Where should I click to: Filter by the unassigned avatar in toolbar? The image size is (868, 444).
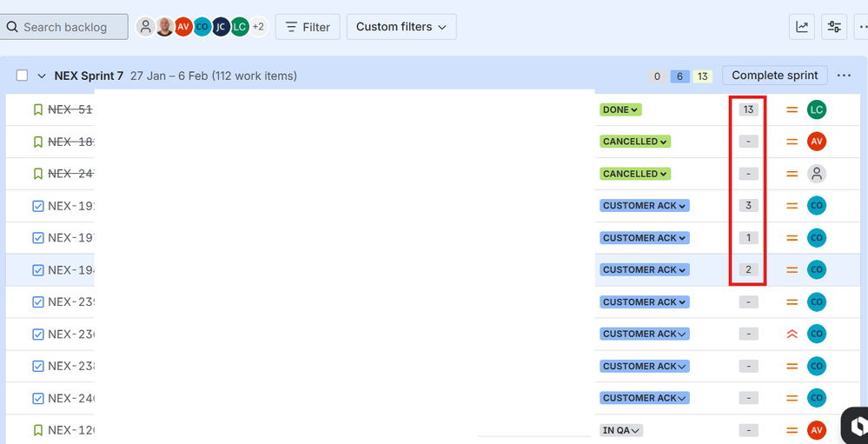(146, 27)
